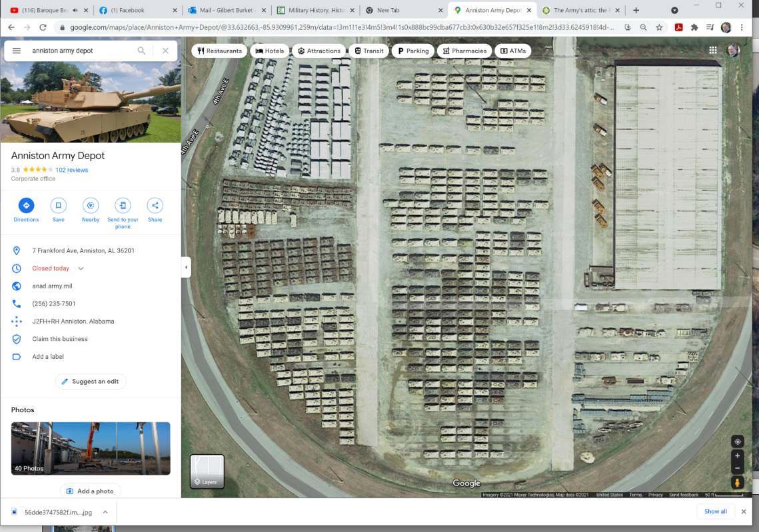Viewport: 759px width, 532px height.
Task: Open the Google apps grid
Action: pos(712,51)
